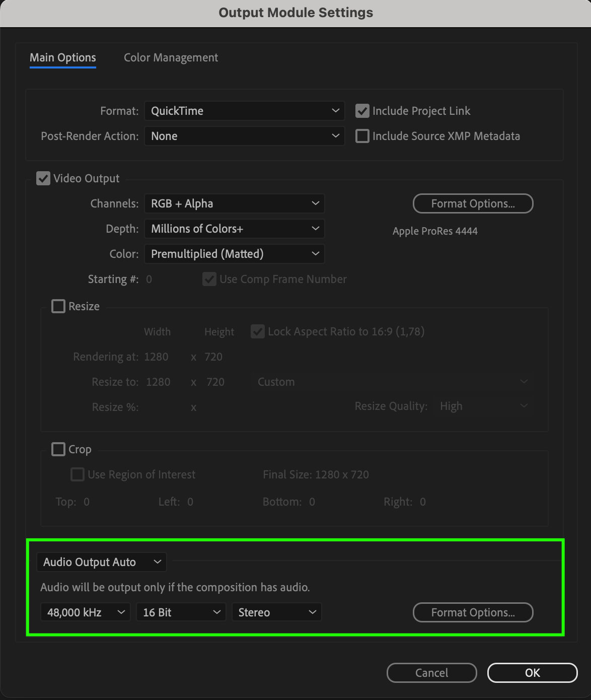Open audio Format Options button

(x=473, y=612)
